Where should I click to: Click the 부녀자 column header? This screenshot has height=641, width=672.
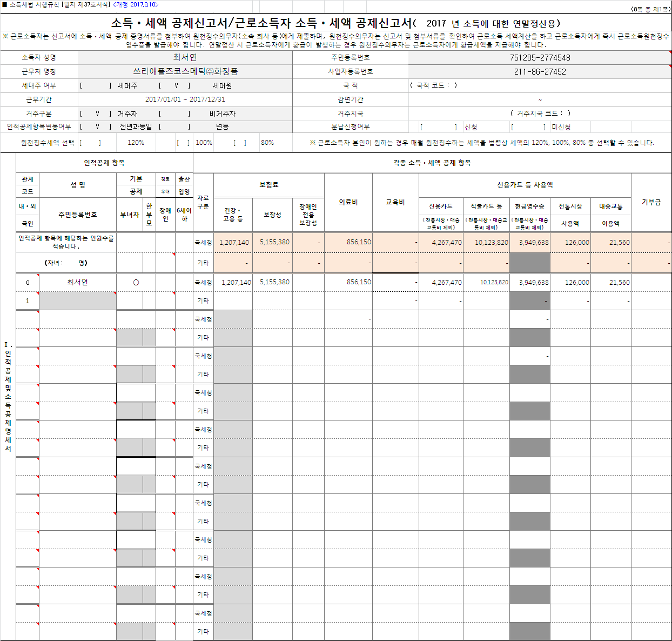[130, 215]
